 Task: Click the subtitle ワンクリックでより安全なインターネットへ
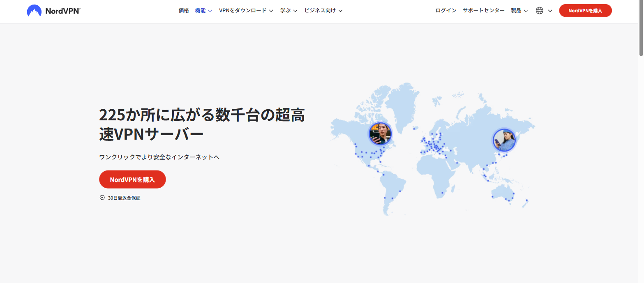click(159, 157)
